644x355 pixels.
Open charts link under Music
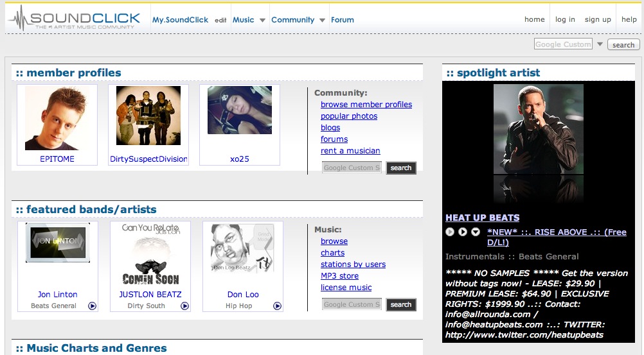coord(333,253)
